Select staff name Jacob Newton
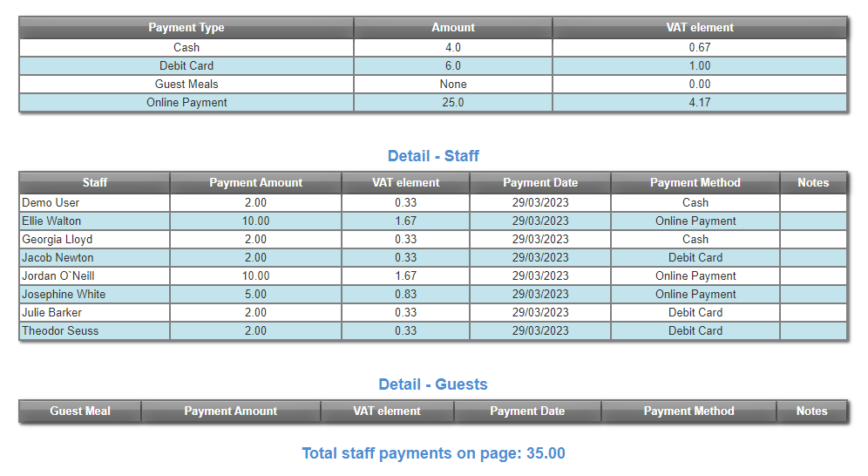Screen dimensions: 868x476 pos(58,257)
